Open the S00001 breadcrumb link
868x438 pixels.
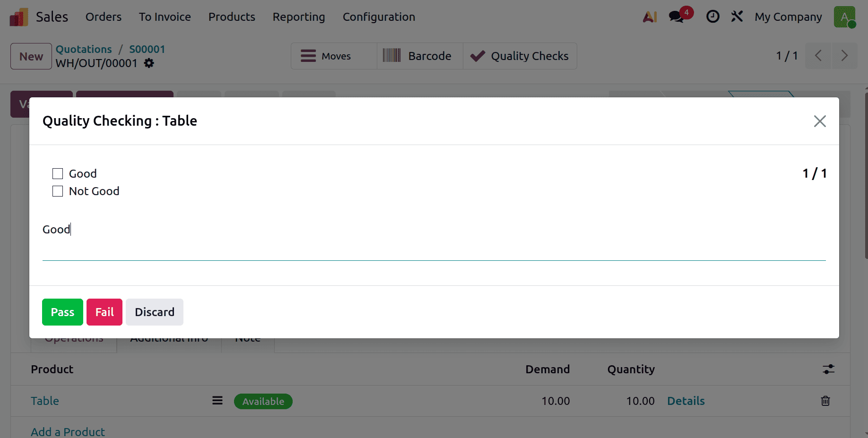click(x=147, y=49)
